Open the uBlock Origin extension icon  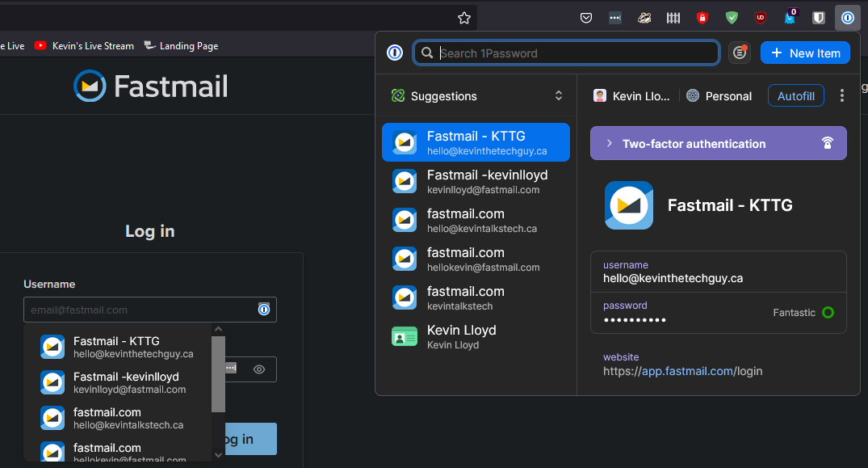[760, 17]
